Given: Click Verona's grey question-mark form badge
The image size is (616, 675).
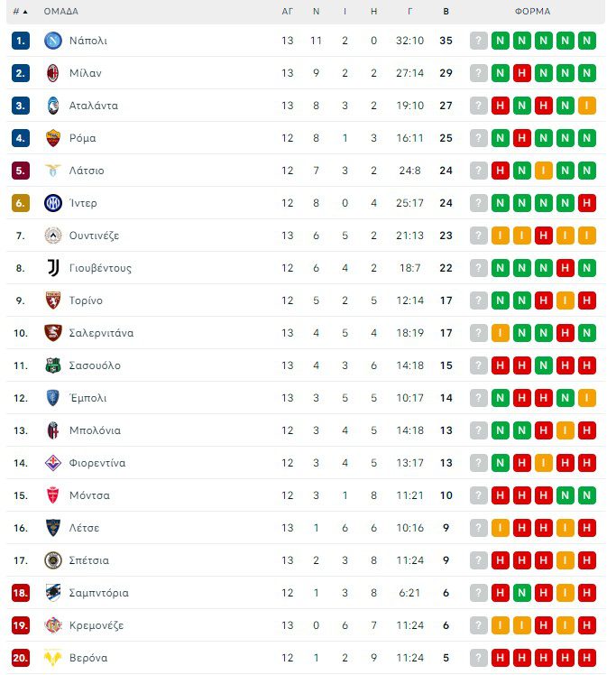Looking at the screenshot, I should (478, 658).
